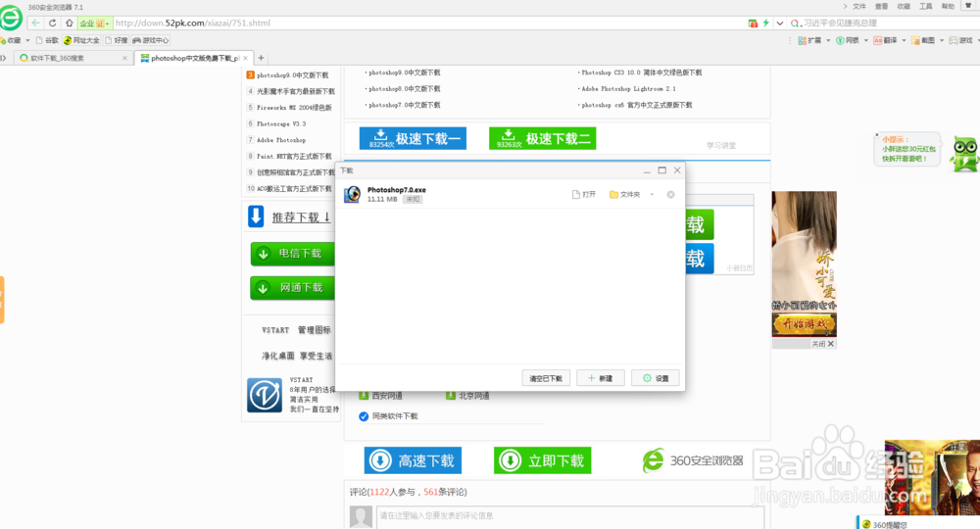Click the 360 browser logo
Image resolution: width=980 pixels, height=529 pixels.
point(11,18)
